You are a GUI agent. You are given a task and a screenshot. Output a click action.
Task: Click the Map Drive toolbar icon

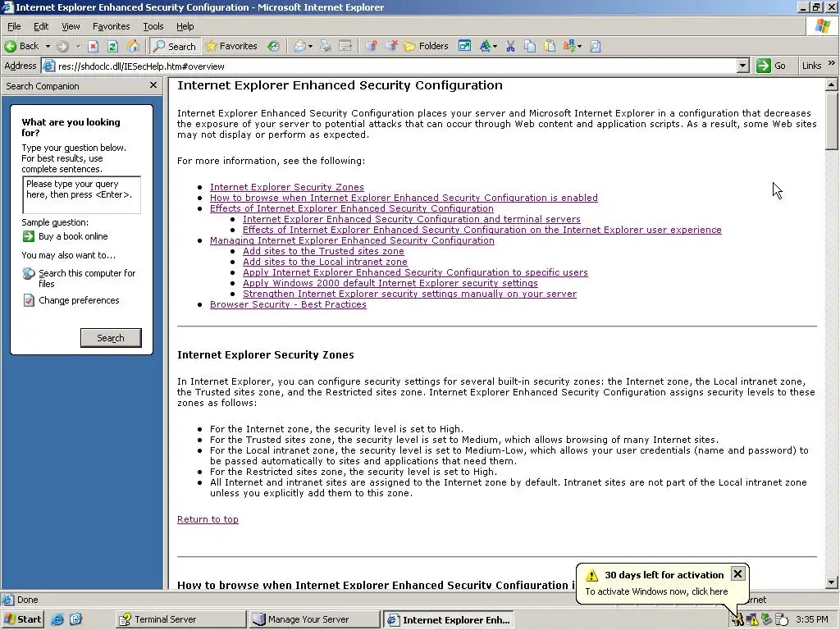point(371,46)
